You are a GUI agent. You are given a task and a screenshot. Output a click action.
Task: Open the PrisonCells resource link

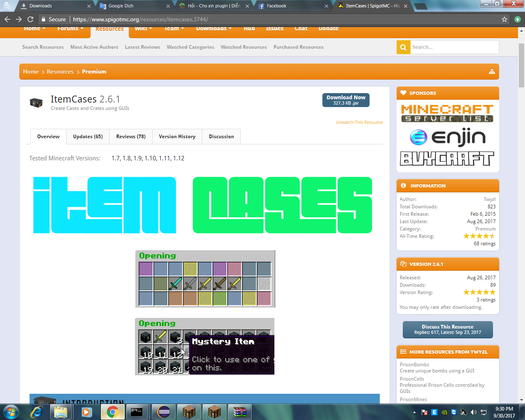pyautogui.click(x=412, y=379)
